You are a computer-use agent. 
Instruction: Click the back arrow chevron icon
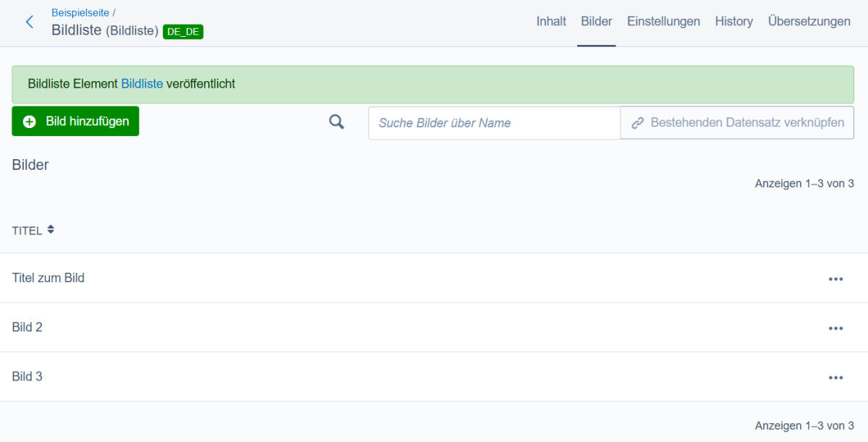click(x=30, y=22)
